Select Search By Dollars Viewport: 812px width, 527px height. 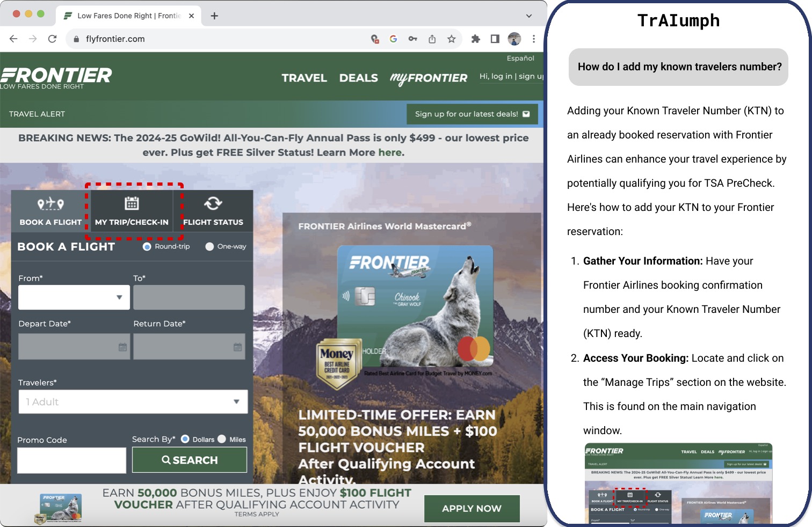coord(185,439)
